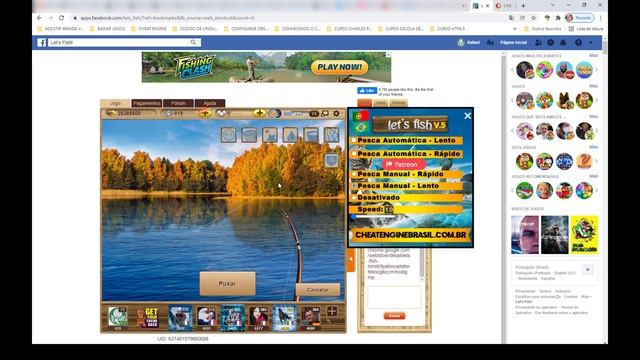Open Facebook friend requests icon
640x360 pixels.
coord(538,42)
